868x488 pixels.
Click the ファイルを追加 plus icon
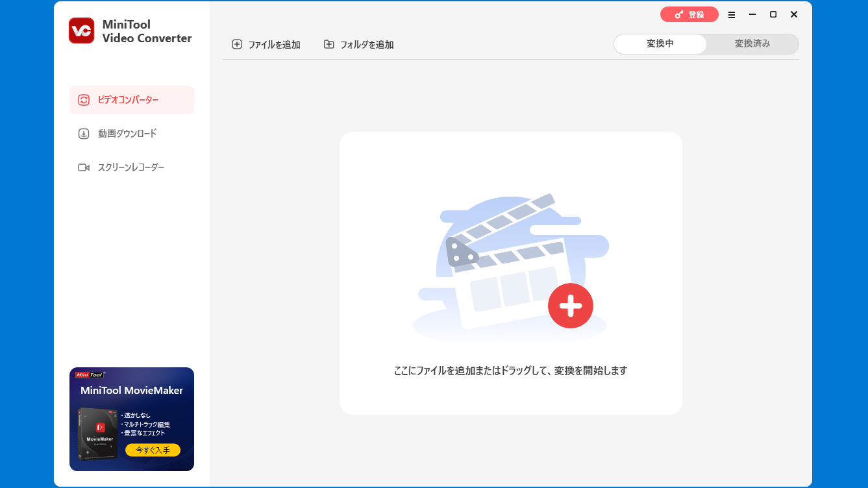[x=237, y=44]
